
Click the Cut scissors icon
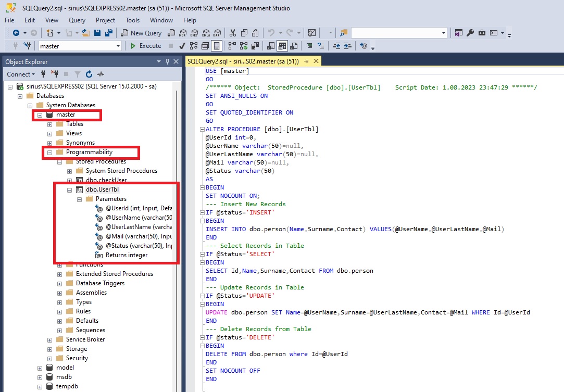pos(233,33)
